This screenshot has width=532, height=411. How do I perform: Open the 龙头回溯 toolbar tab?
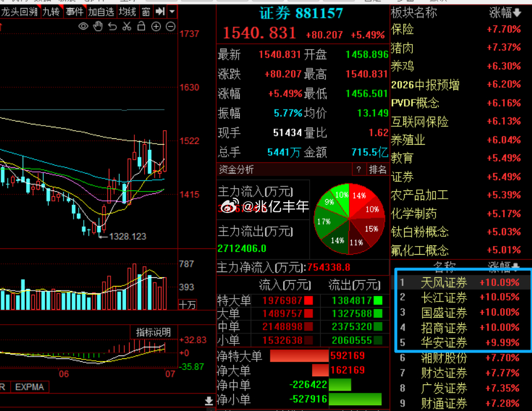coord(20,12)
